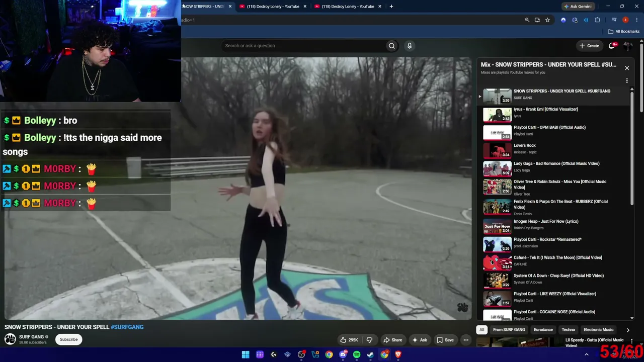The image size is (644, 362).
Task: Click the Ask button below the video
Action: [x=419, y=340]
